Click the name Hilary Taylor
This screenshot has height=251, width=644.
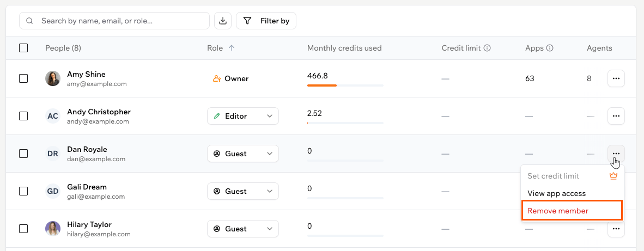tap(89, 224)
